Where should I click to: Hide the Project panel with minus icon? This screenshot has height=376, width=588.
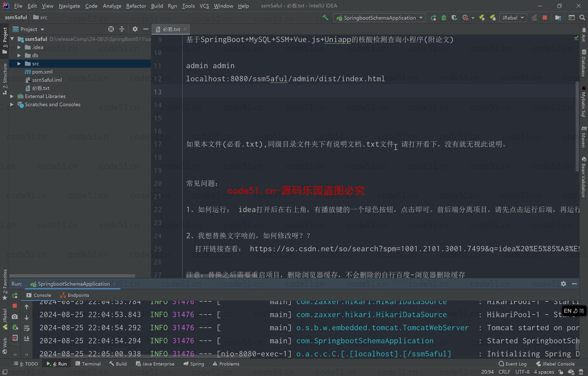146,29
